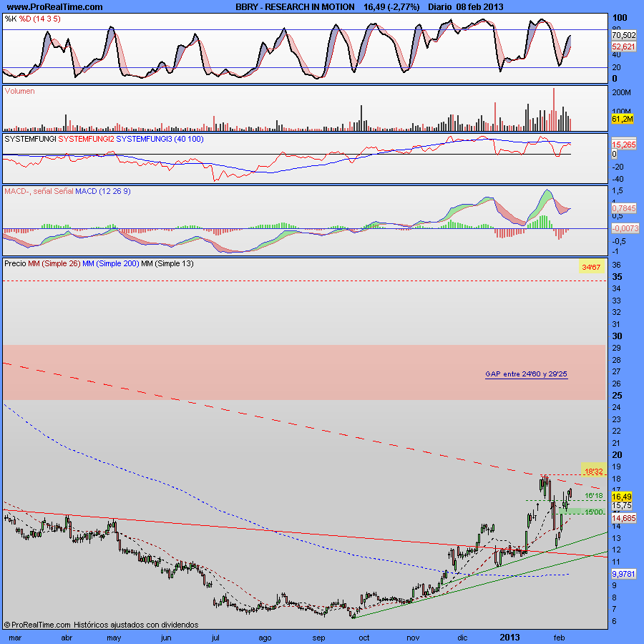Click the -0,0073 MACD histogram value tag
644x644 pixels.
pos(625,228)
